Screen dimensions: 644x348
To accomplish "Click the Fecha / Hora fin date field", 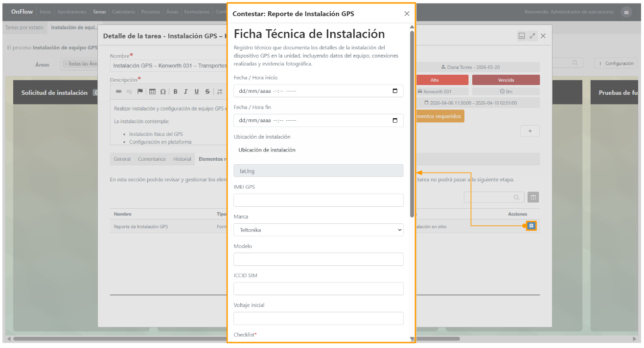I will point(319,121).
